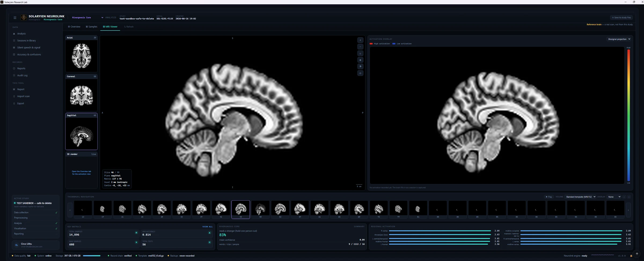
Task: Click the Avg Accuracy triangle icon
Action: 210,233
